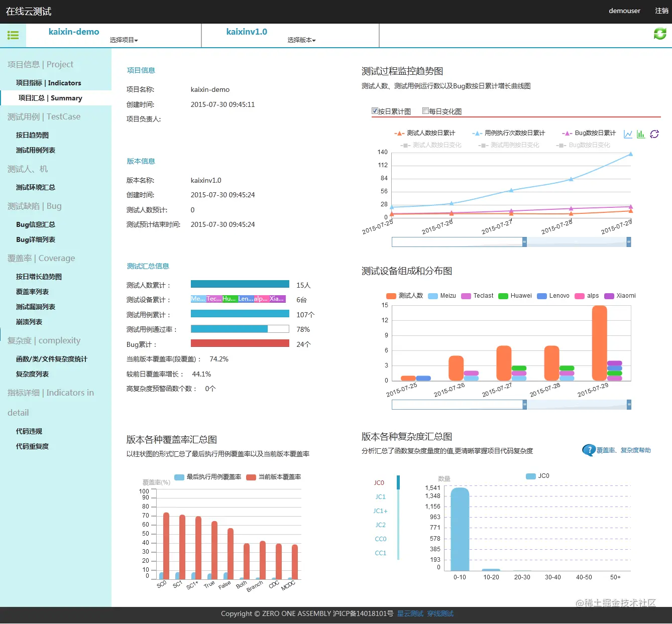The width and height of the screenshot is (672, 624).
Task: Select JC0 complexity tab
Action: click(379, 483)
